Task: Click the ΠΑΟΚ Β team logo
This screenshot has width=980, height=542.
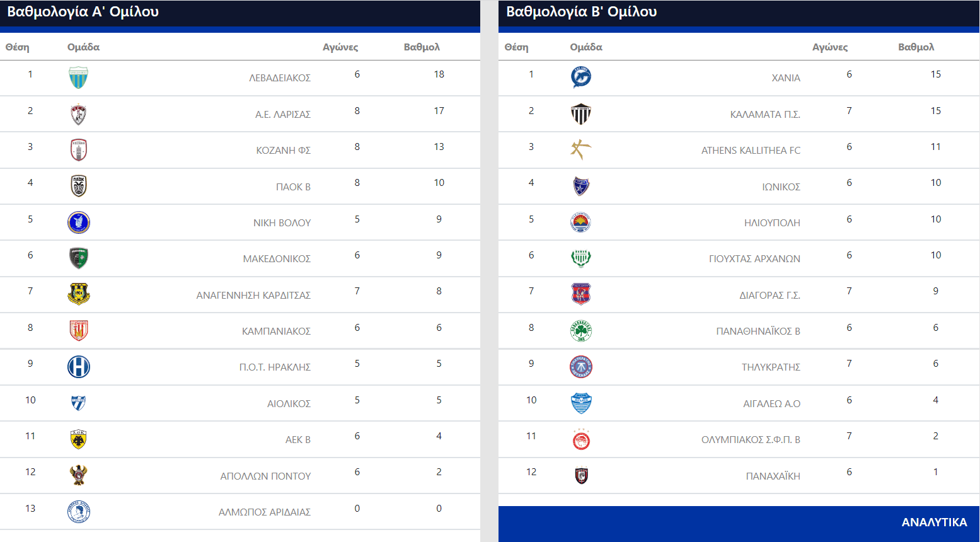Action: [78, 186]
